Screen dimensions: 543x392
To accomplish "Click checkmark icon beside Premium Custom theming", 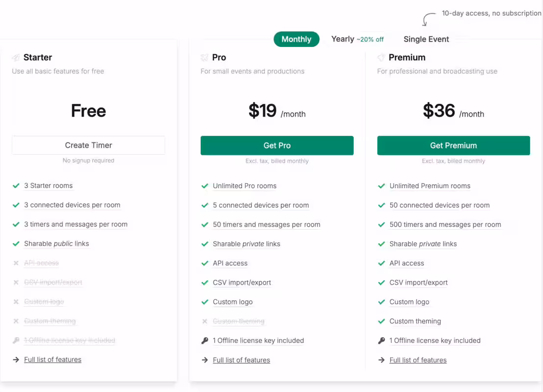I will [381, 321].
